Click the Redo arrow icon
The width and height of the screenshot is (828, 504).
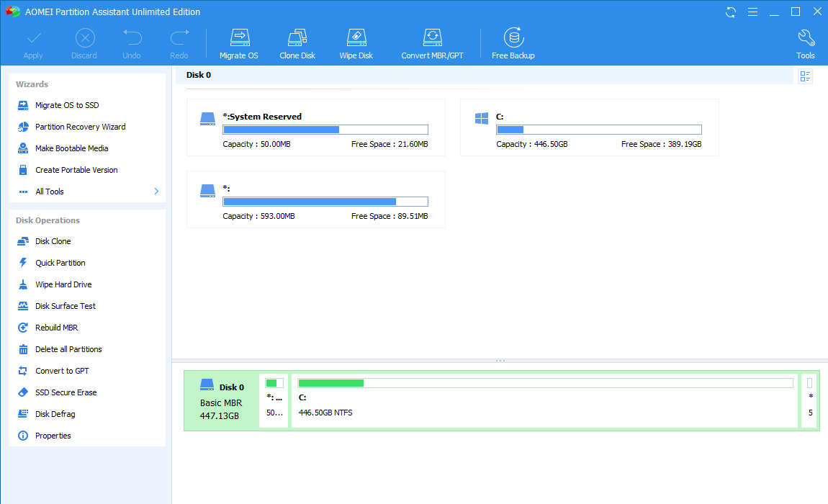179,37
